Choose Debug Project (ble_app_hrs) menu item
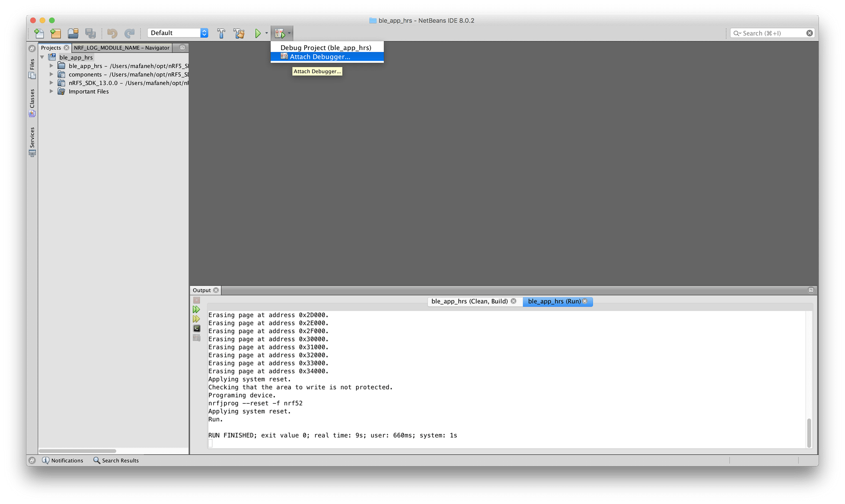The height and width of the screenshot is (504, 845). click(x=327, y=48)
